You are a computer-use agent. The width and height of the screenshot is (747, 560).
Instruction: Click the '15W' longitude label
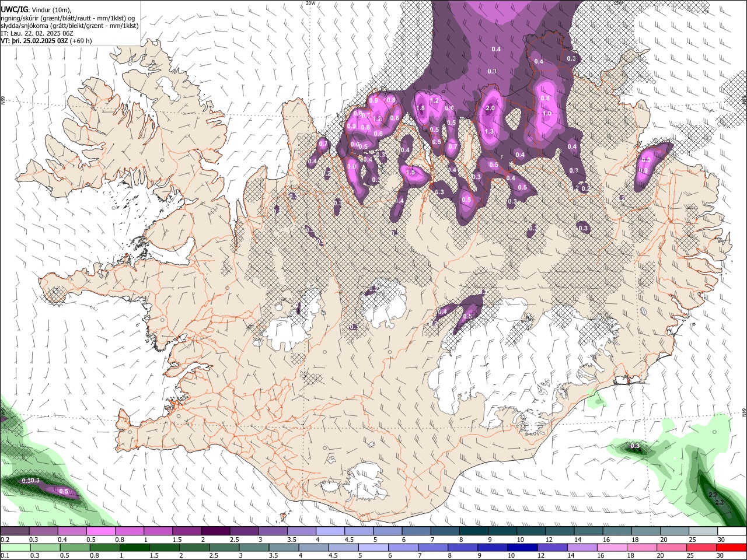(x=618, y=3)
